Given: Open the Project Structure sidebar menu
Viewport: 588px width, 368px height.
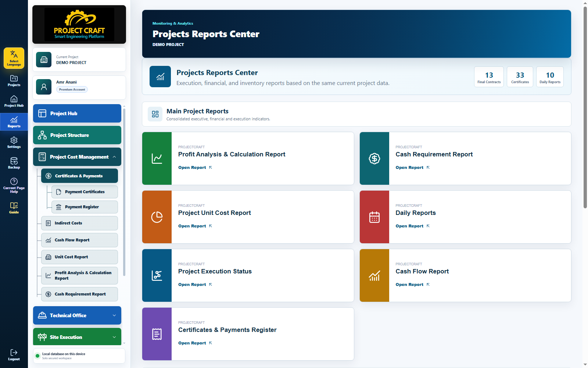Looking at the screenshot, I should [77, 135].
